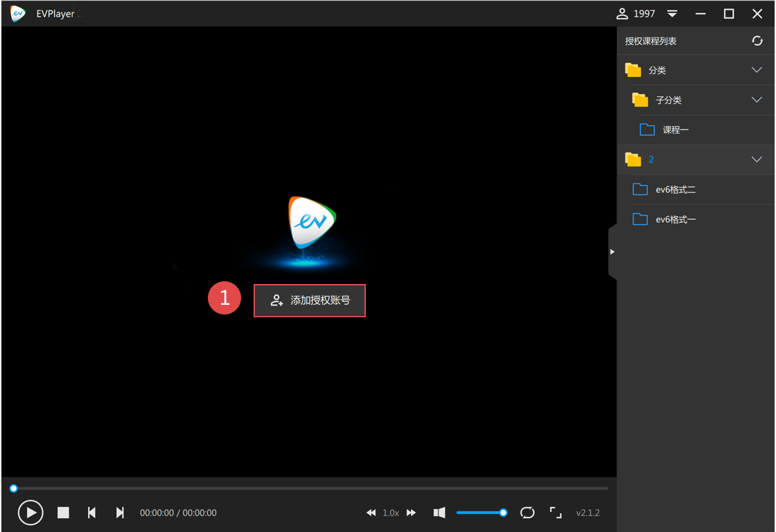Collapse folder 2 in the course list

tap(756, 159)
